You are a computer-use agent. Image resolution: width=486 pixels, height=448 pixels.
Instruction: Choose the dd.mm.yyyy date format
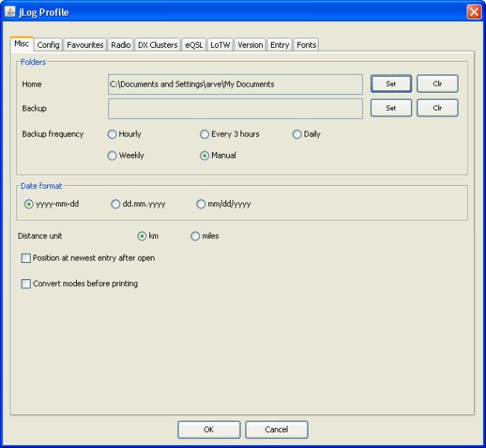[116, 204]
